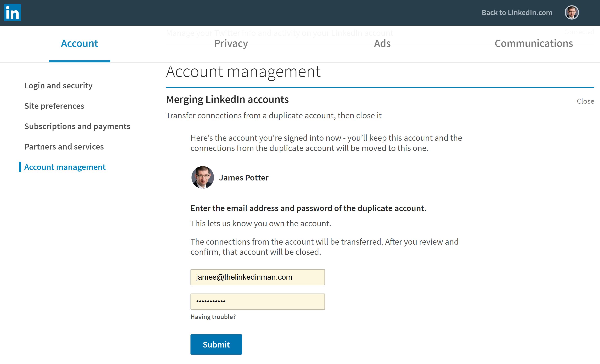Click the Back to LinkedIn.com link
The image size is (600, 364).
pos(517,13)
